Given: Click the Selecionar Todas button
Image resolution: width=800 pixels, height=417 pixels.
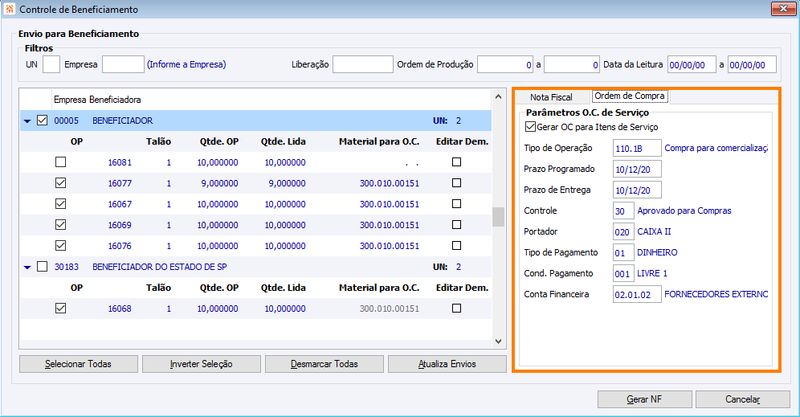Looking at the screenshot, I should pyautogui.click(x=79, y=364).
